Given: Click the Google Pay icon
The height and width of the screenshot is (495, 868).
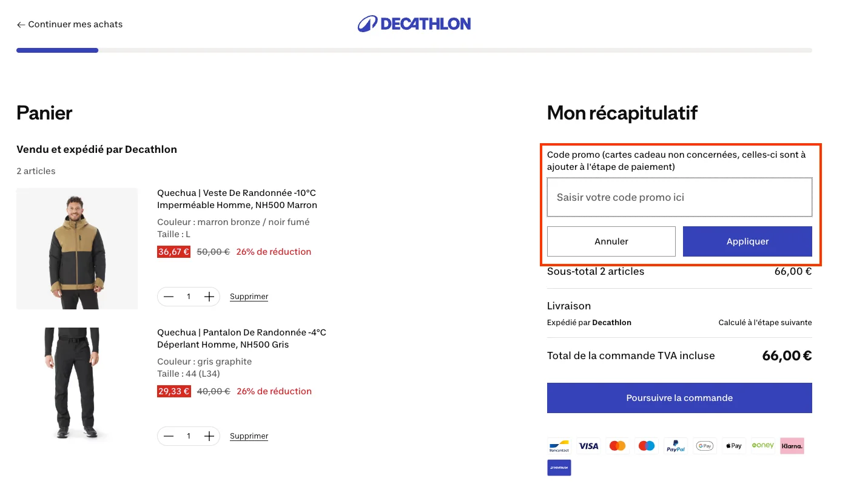Looking at the screenshot, I should coord(704,446).
